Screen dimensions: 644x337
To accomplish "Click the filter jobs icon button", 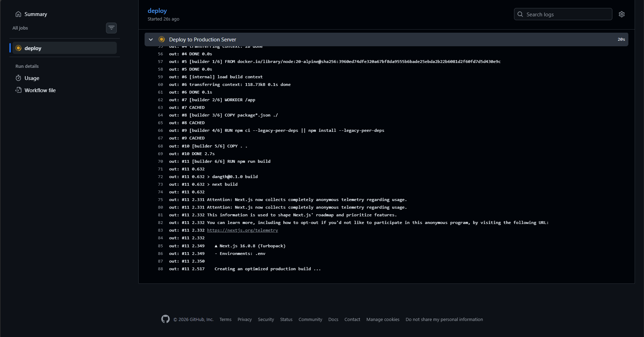I will click(x=111, y=28).
